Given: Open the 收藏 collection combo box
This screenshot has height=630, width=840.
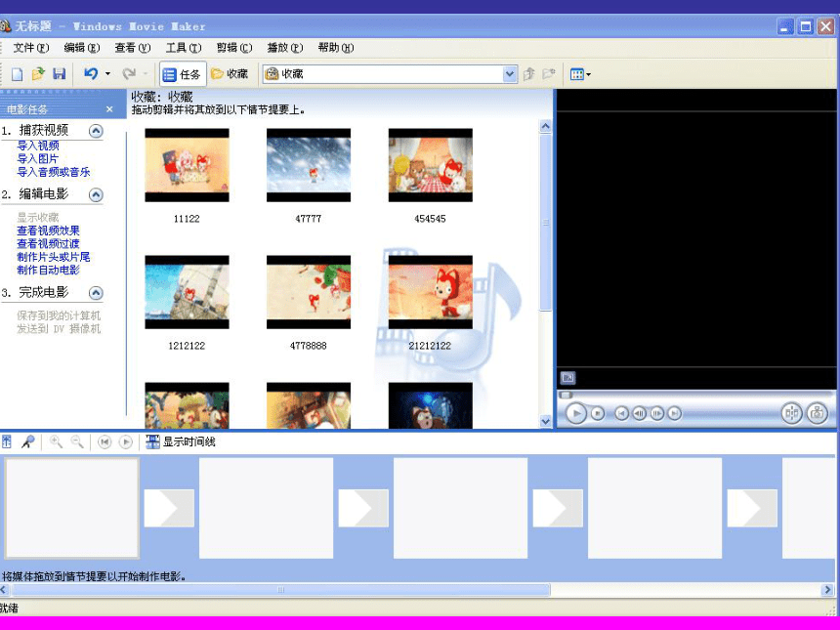Looking at the screenshot, I should point(390,74).
